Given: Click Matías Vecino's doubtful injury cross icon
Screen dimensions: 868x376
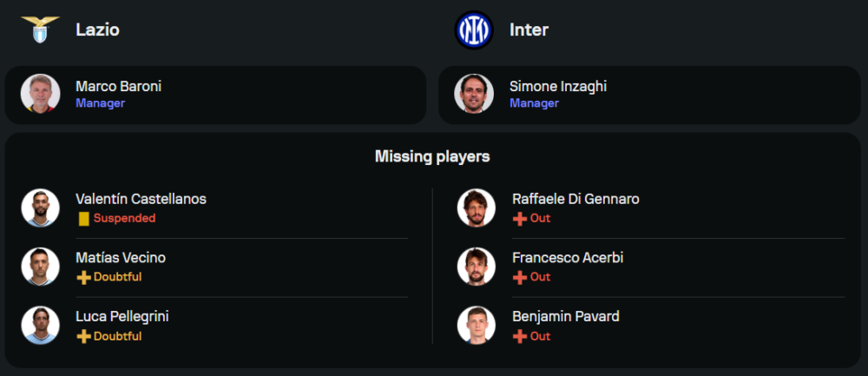Looking at the screenshot, I should point(83,278).
